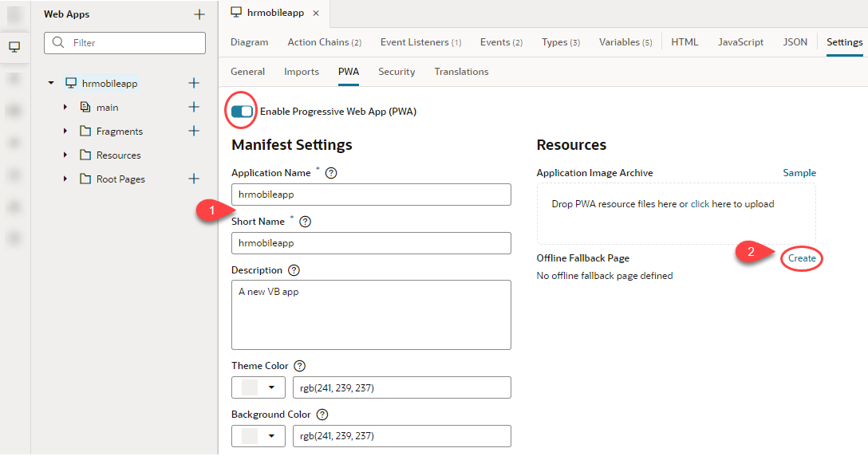Click the Root Pages folder icon
Screen dimensions: 868x456
tap(85, 179)
